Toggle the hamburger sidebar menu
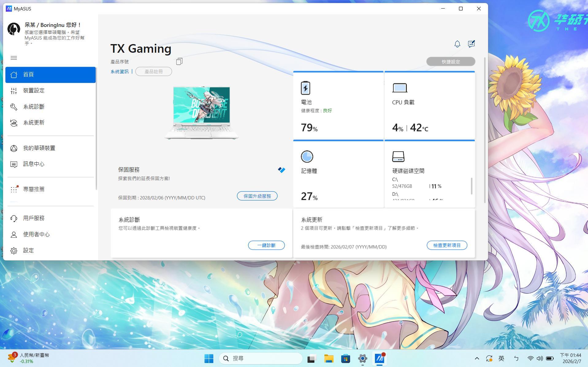The width and height of the screenshot is (588, 367). 14,58
